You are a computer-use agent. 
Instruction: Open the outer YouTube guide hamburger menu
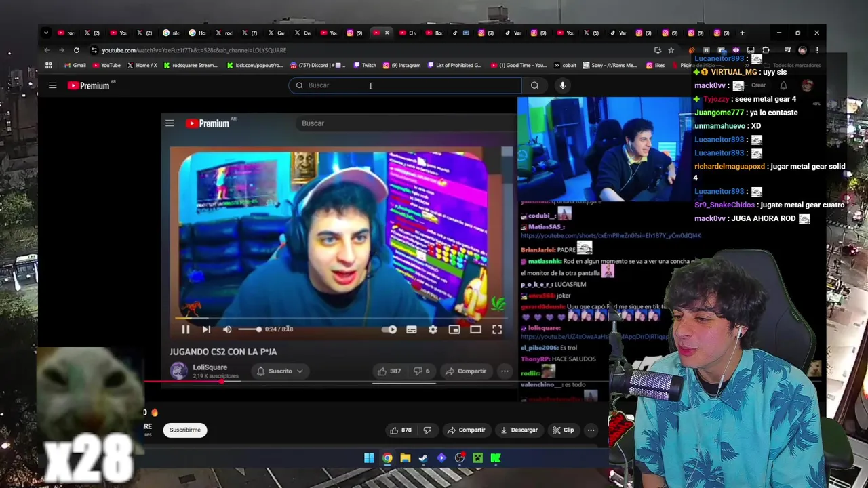52,85
